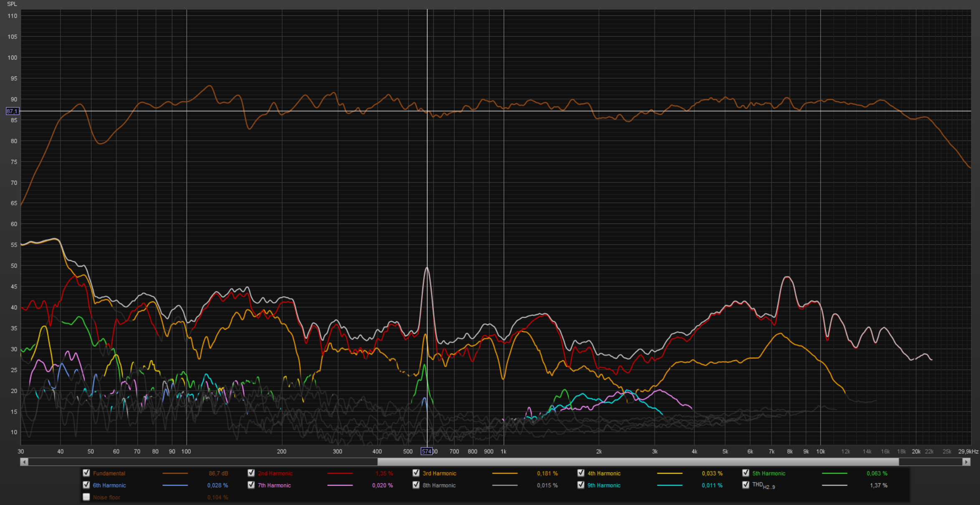Disable the 9th Harmonic trace
Viewport: 980px width, 505px height.
(x=581, y=485)
